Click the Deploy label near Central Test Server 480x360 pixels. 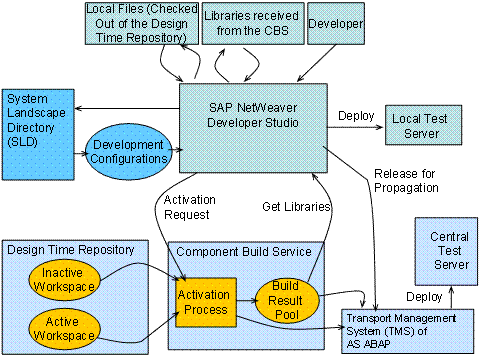point(424,297)
